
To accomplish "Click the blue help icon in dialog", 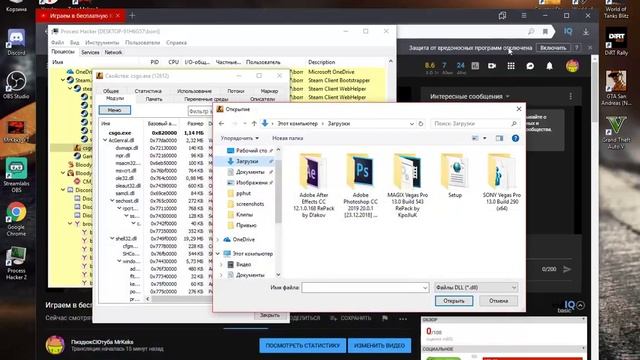I will click(515, 138).
